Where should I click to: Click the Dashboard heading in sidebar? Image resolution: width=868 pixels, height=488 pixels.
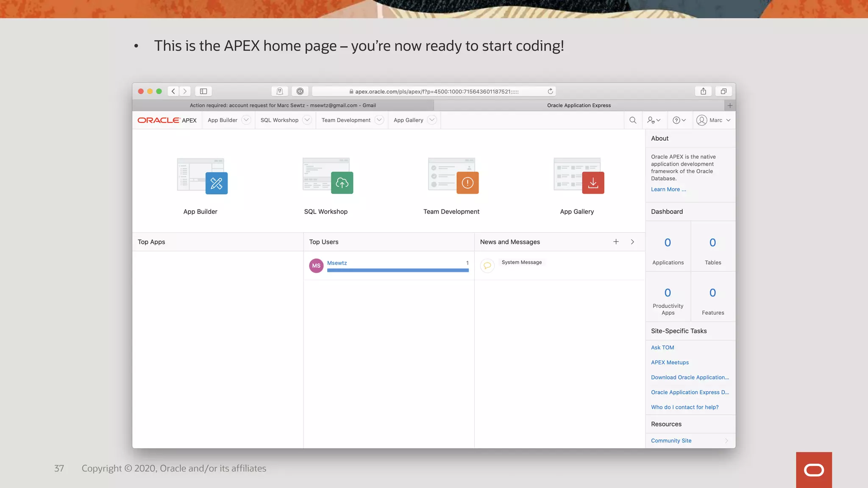pos(667,211)
